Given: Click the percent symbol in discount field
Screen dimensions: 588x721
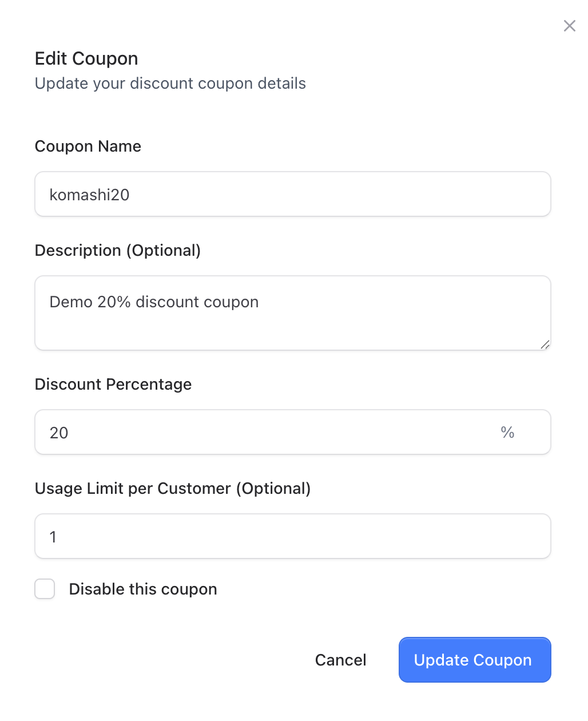Looking at the screenshot, I should pos(507,433).
